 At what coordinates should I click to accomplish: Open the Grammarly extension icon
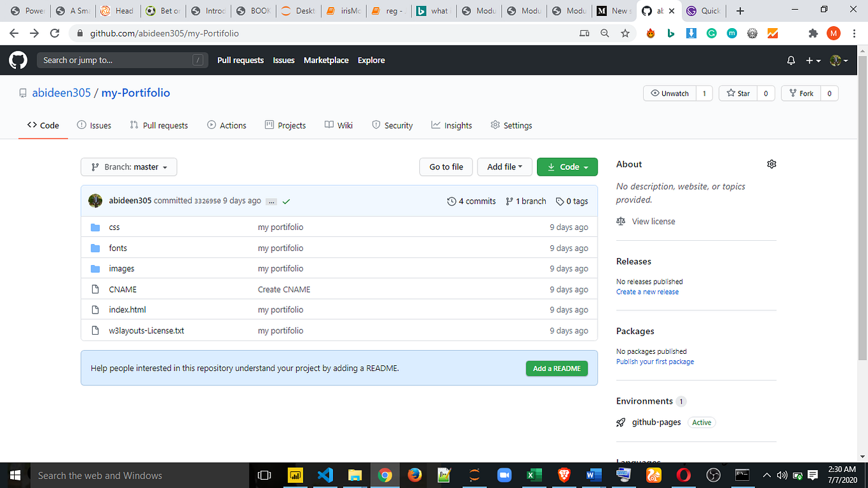tap(711, 33)
